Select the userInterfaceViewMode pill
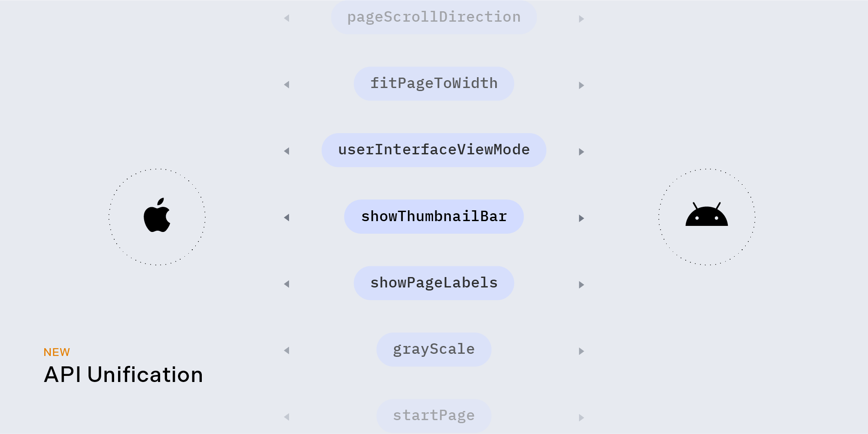Image resolution: width=868 pixels, height=434 pixels. [x=434, y=150]
